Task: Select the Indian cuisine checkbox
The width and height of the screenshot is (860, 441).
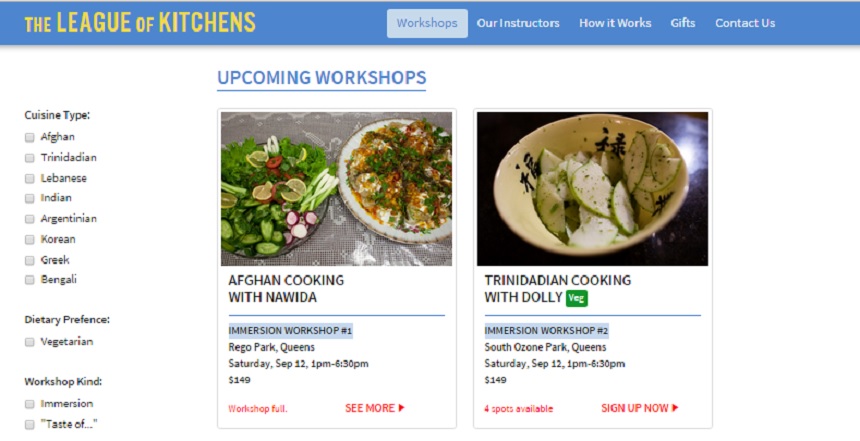Action: pos(30,198)
